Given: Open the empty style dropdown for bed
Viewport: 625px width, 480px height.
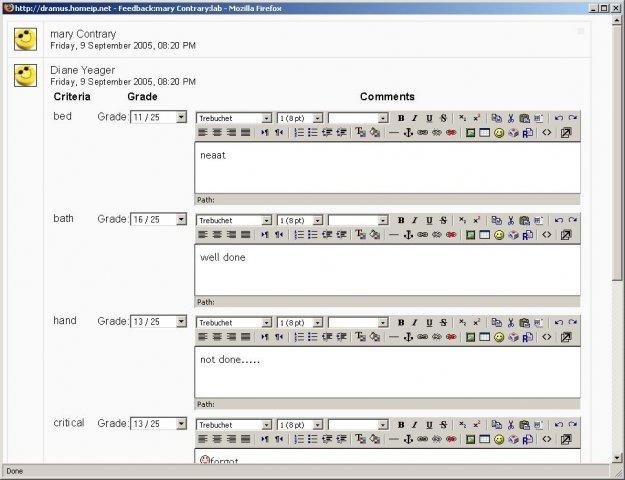Looking at the screenshot, I should pyautogui.click(x=358, y=118).
